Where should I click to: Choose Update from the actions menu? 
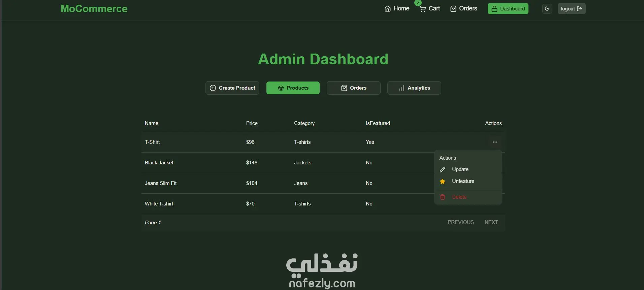pos(468,169)
